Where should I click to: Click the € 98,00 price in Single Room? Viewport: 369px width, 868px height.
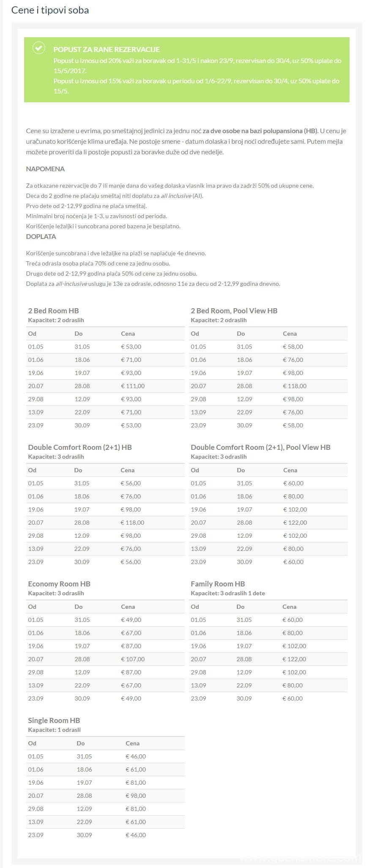point(136,796)
